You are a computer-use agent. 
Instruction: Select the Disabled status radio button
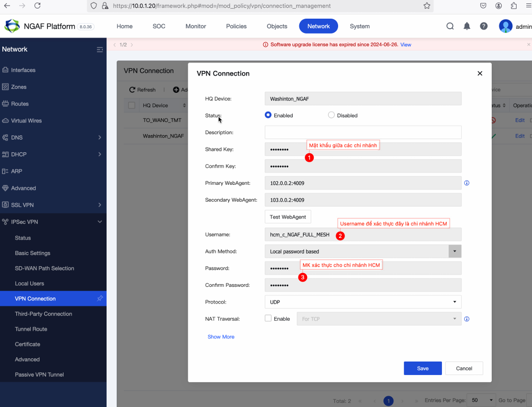[x=331, y=115]
